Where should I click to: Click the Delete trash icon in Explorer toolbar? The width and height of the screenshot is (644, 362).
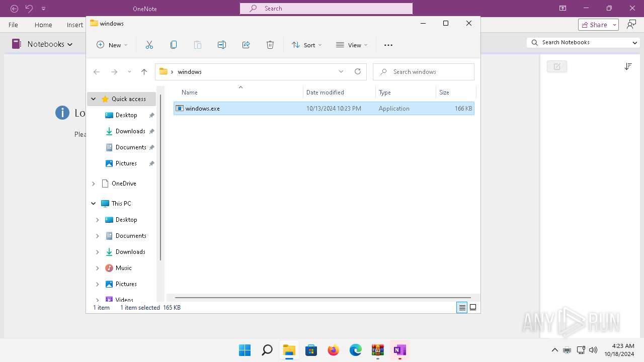270,45
